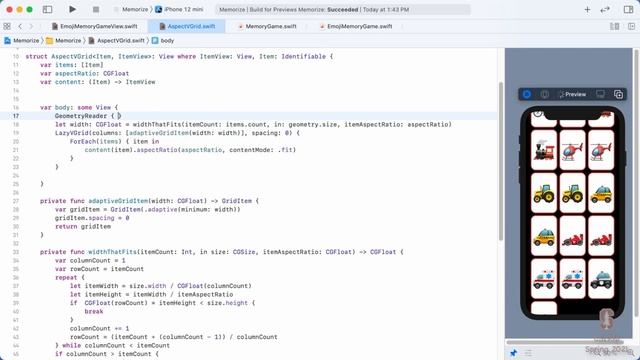This screenshot has width=640, height=360.
Task: Toggle the navigator sidebar
Action: (x=47, y=9)
